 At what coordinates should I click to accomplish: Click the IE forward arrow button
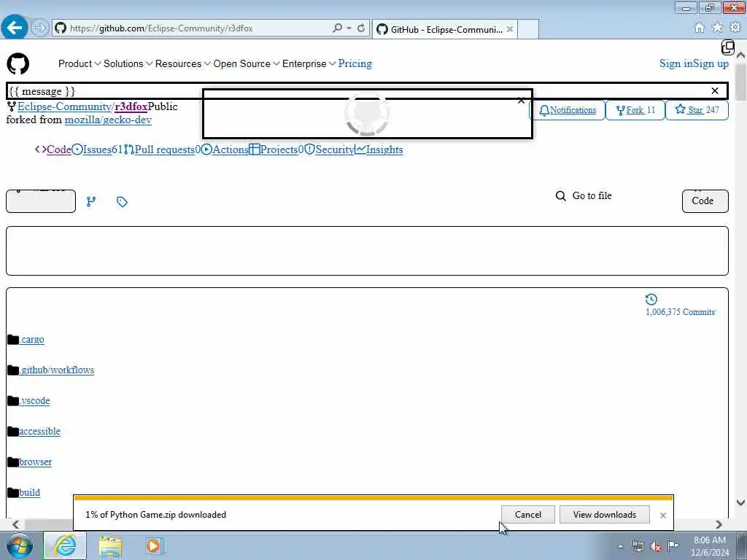click(40, 28)
